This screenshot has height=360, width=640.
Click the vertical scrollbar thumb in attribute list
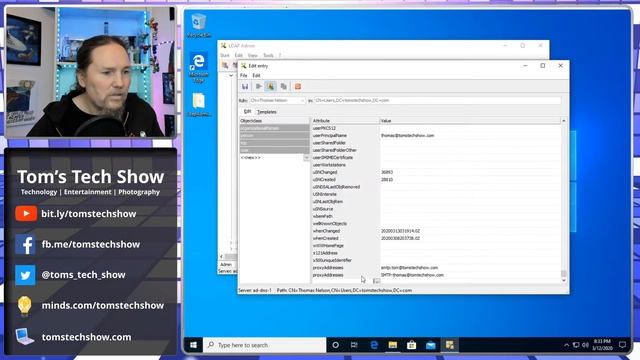564,273
